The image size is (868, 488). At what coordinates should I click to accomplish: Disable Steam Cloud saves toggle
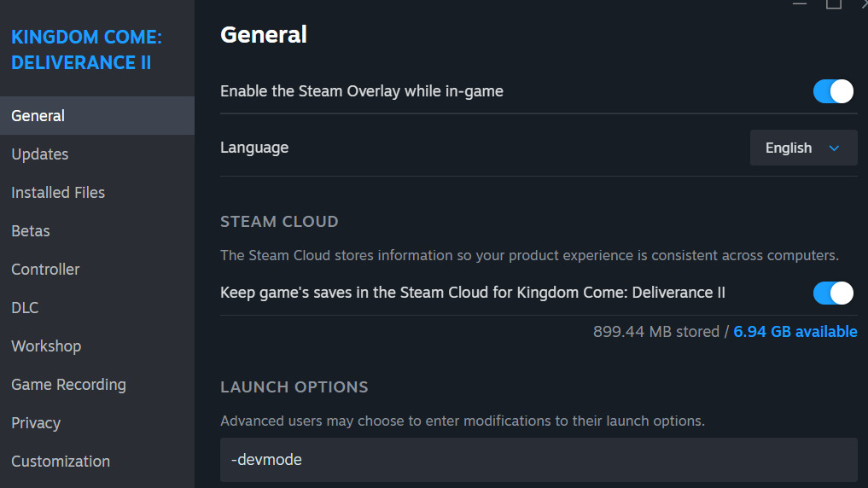click(x=833, y=293)
